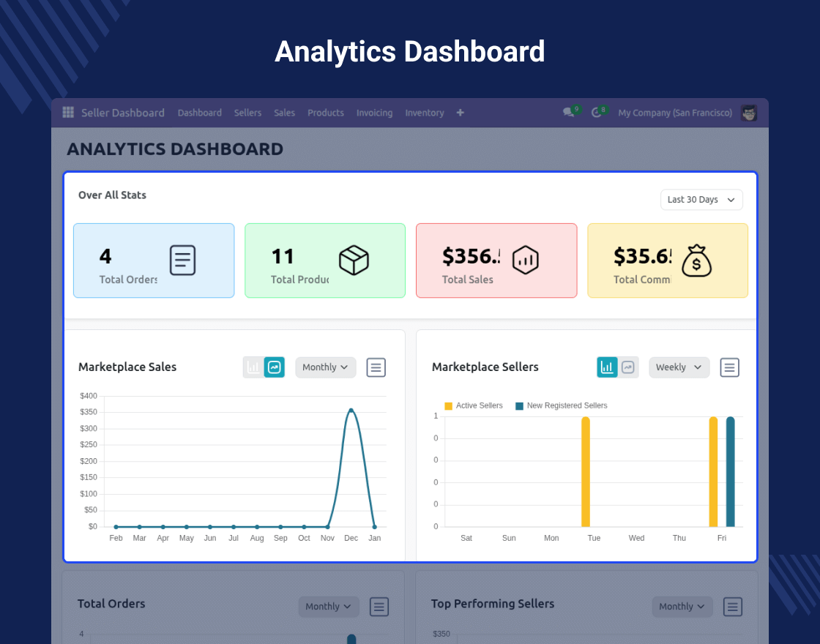The width and height of the screenshot is (820, 644).
Task: Open Marketplace Sellers Weekly dropdown
Action: [x=679, y=367]
